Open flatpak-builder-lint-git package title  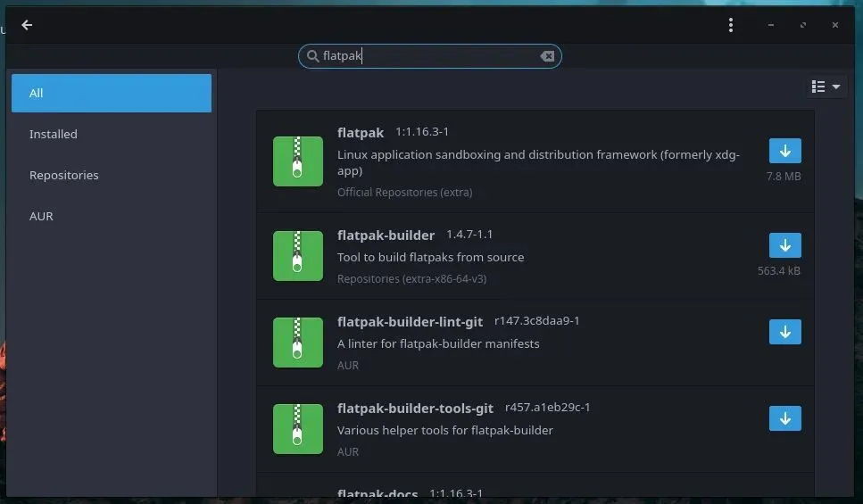tap(410, 322)
